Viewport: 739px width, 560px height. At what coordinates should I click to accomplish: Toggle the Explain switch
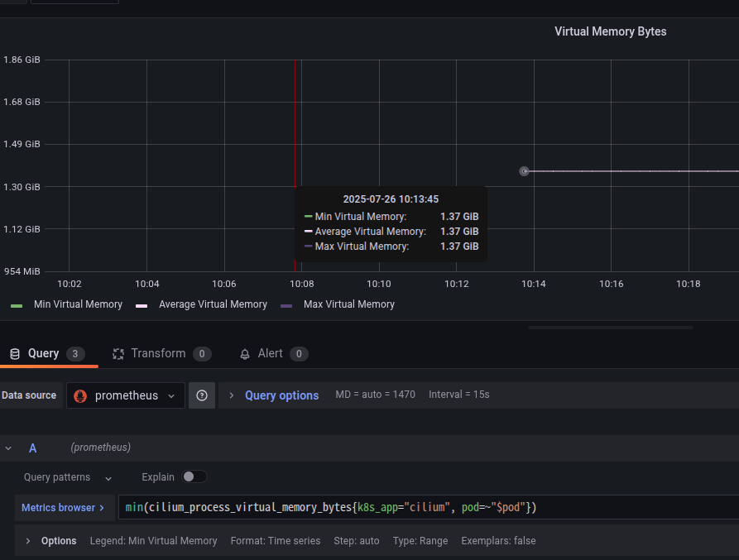point(194,476)
